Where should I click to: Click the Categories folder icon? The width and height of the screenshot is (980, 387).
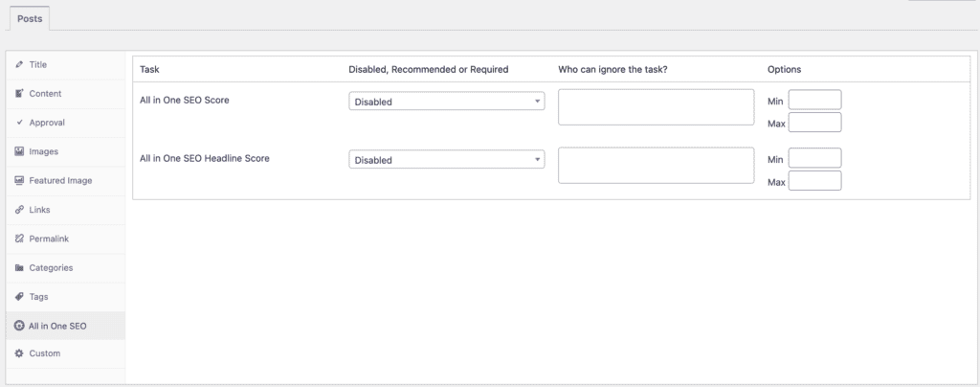coord(19,267)
